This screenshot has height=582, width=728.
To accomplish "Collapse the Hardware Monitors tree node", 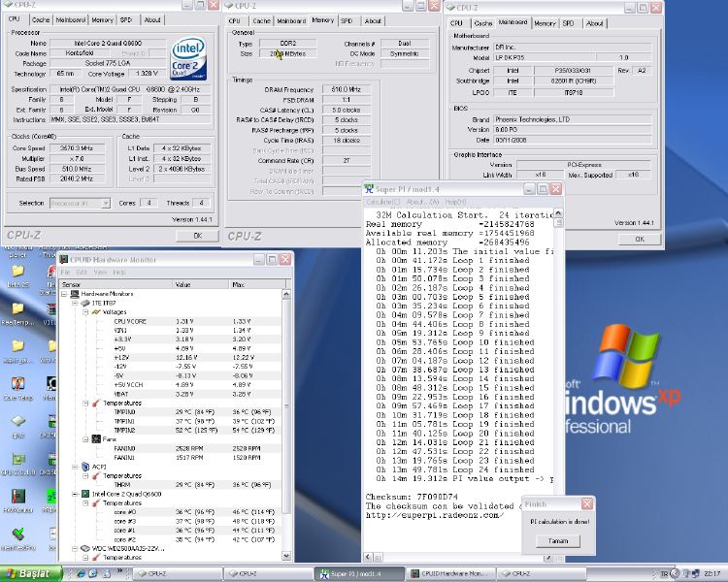I will coord(64,294).
